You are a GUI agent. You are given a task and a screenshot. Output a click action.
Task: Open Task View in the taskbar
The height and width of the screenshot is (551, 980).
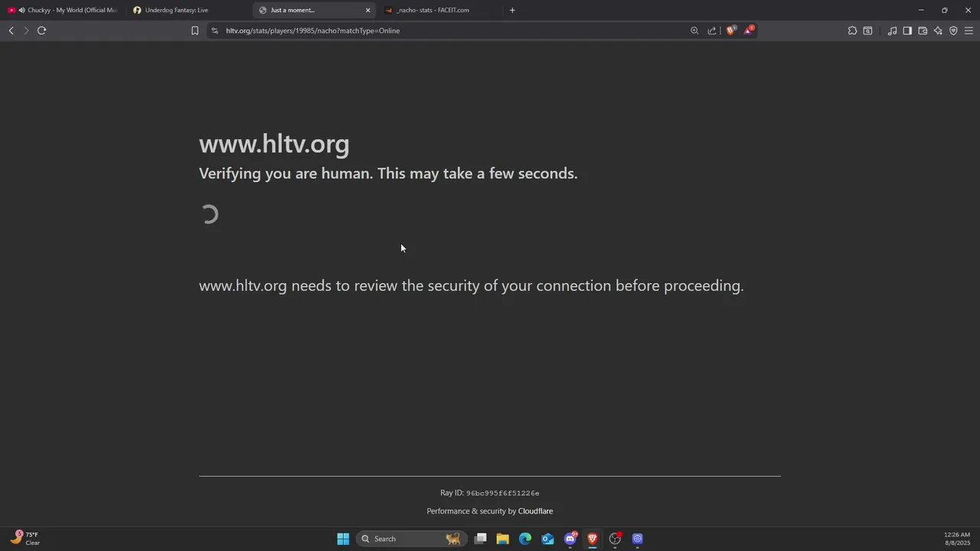click(481, 539)
